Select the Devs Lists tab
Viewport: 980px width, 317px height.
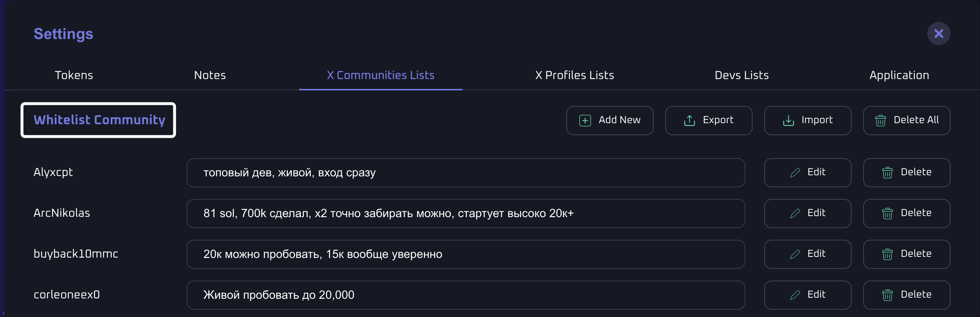(741, 75)
